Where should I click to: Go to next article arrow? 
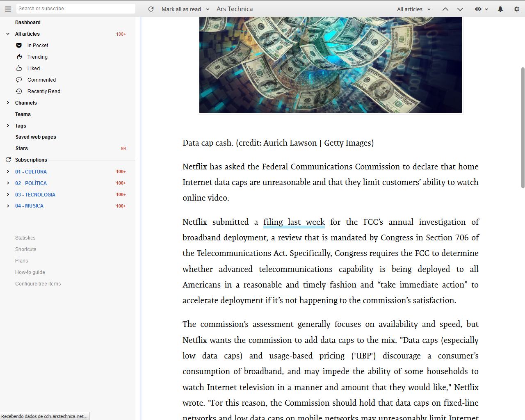point(460,9)
